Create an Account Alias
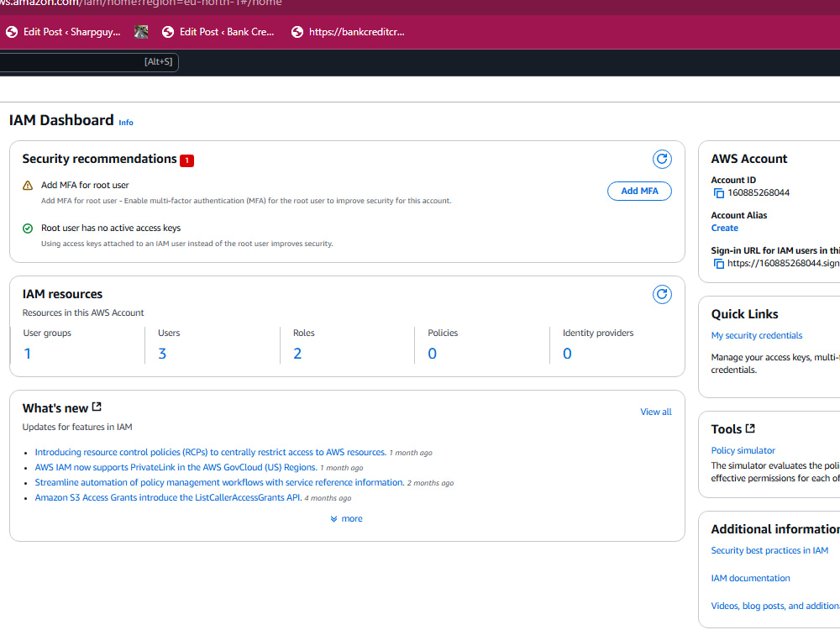This screenshot has width=840, height=630. 724,228
